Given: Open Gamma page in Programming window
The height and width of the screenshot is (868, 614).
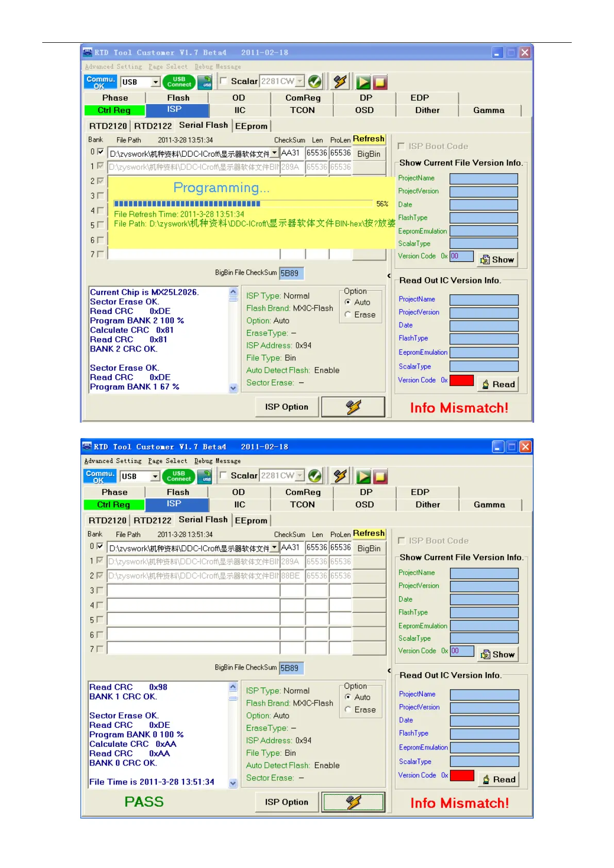Looking at the screenshot, I should pyautogui.click(x=489, y=110).
